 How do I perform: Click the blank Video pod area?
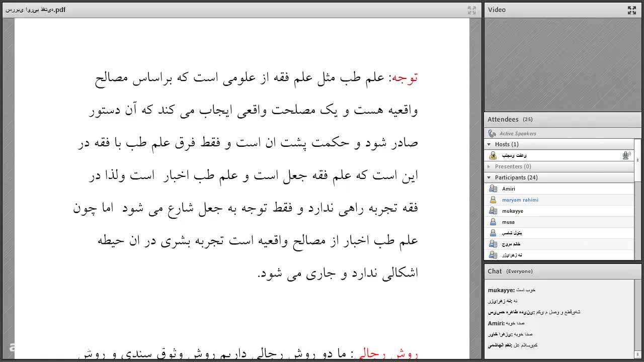[562, 65]
